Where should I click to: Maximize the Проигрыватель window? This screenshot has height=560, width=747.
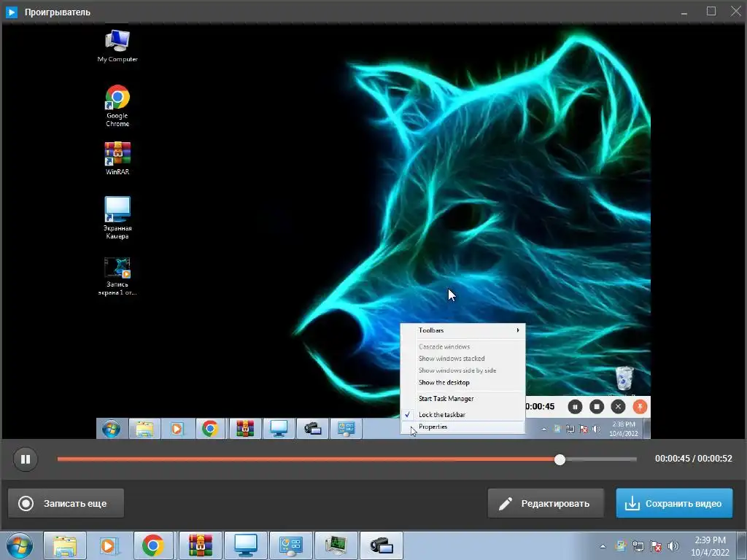point(711,11)
